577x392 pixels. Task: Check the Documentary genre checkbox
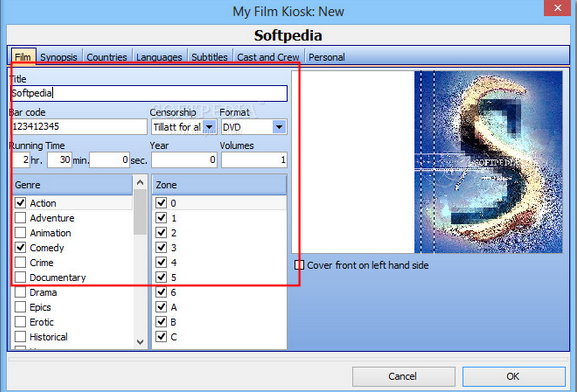[x=21, y=277]
